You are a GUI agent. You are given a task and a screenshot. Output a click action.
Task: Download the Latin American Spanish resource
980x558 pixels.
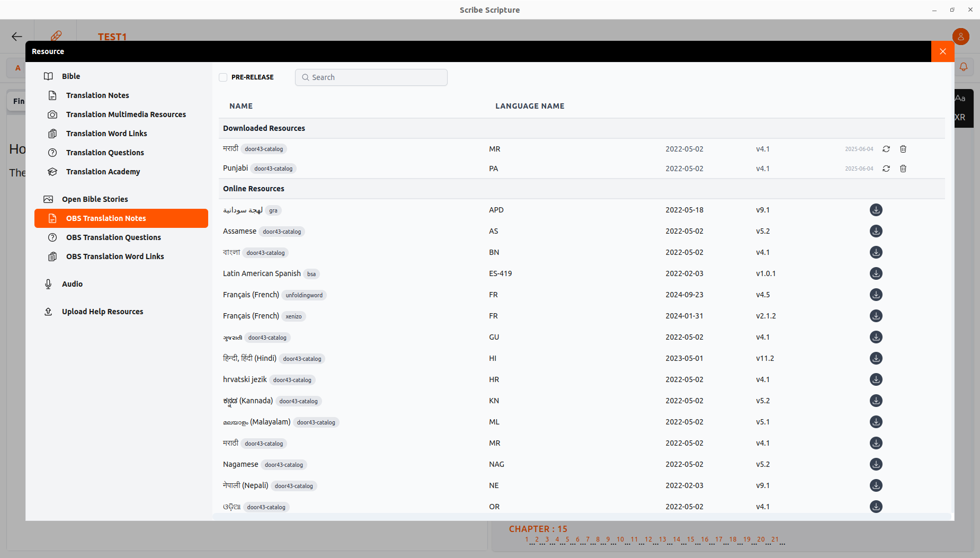click(x=875, y=273)
